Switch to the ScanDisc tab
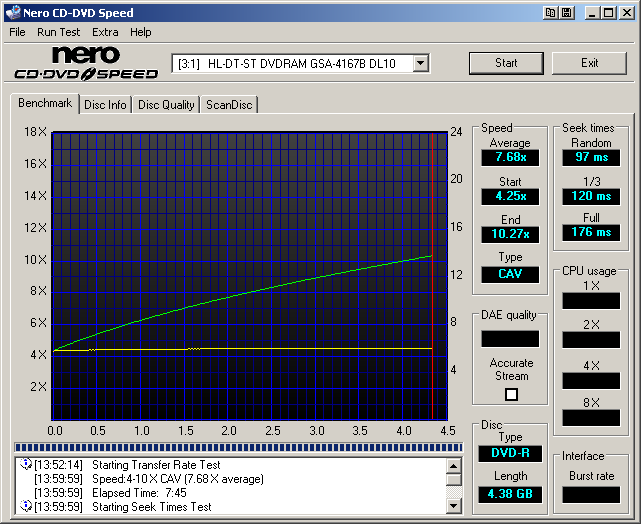641x524 pixels. (x=229, y=105)
